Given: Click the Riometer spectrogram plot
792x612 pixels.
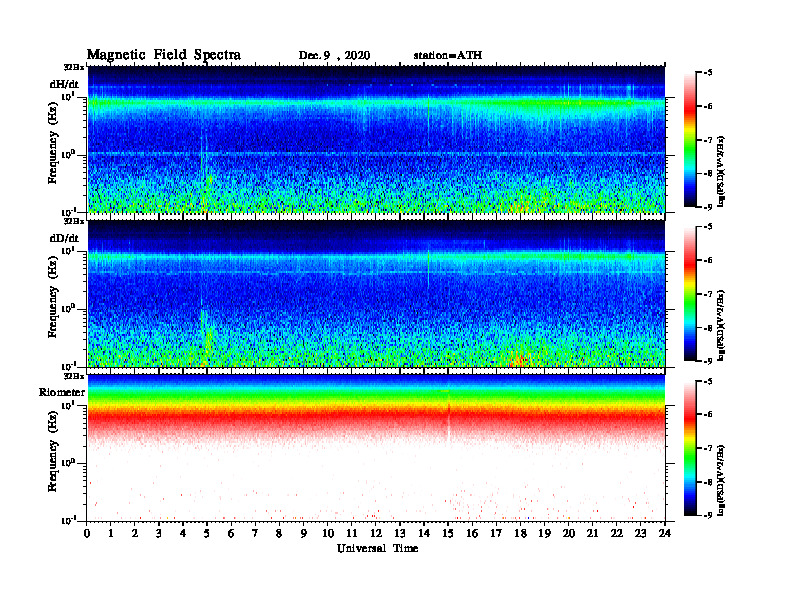Looking at the screenshot, I should click(x=376, y=448).
